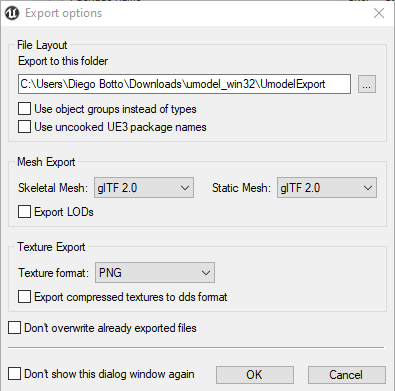Check Use uncooked UE3 package names

tap(24, 127)
